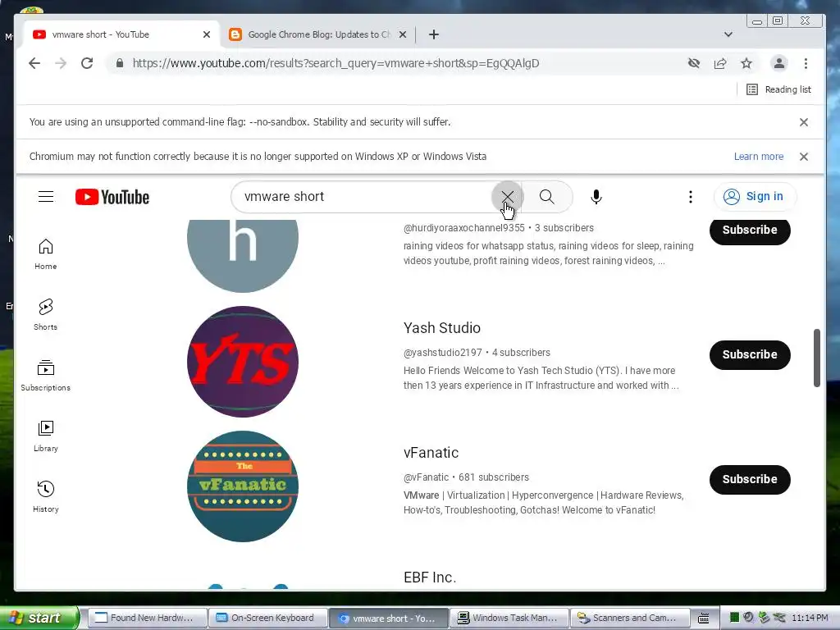Open the vFanatic channel avatar
This screenshot has width=840, height=630.
point(243,486)
